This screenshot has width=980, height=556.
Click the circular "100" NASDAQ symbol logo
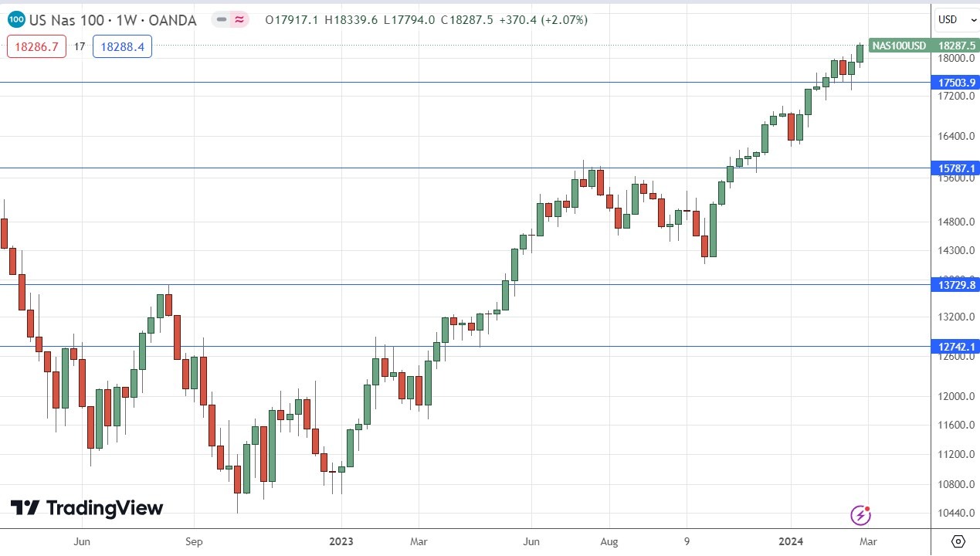tap(15, 21)
